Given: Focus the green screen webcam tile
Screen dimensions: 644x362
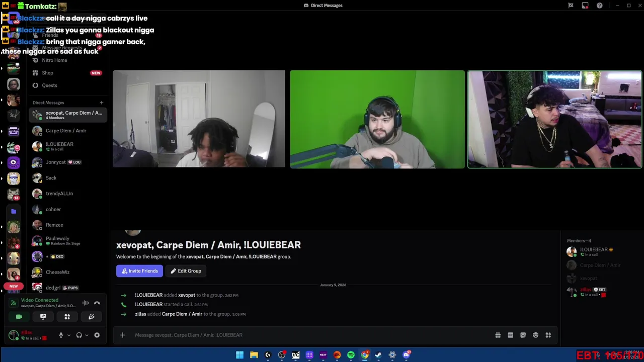Looking at the screenshot, I should pos(377,119).
